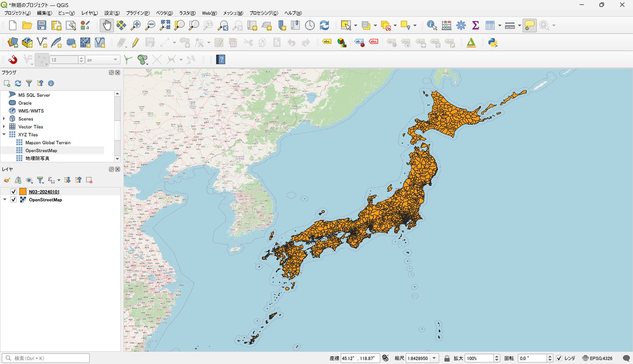Viewport: 633px width, 364px height.
Task: Click the search locator field
Action: (45, 358)
